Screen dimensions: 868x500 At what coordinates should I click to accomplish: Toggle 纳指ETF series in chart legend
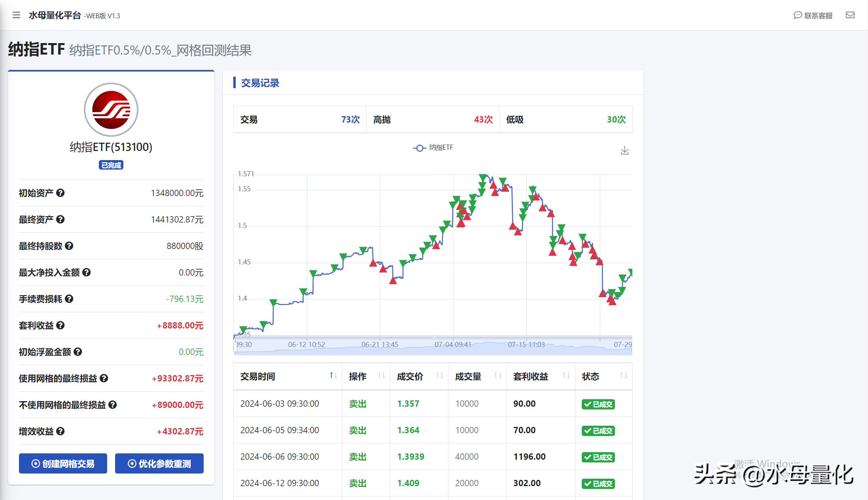pos(433,148)
